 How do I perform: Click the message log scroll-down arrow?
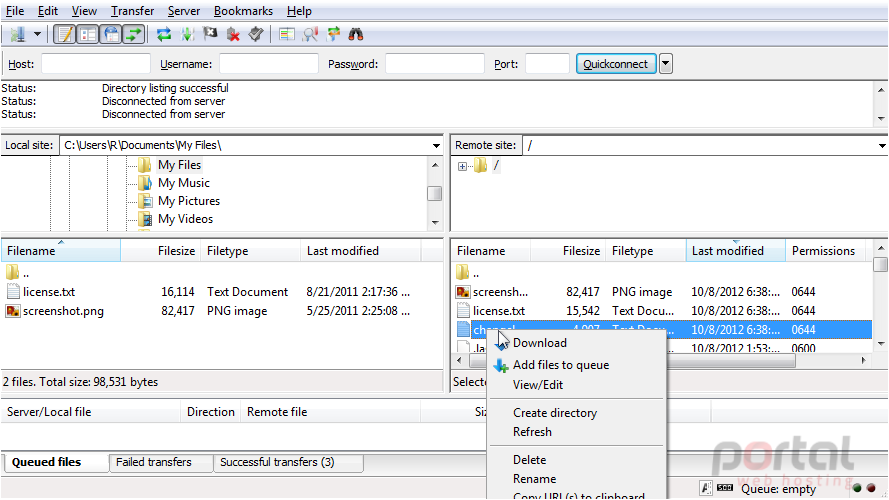[x=881, y=119]
